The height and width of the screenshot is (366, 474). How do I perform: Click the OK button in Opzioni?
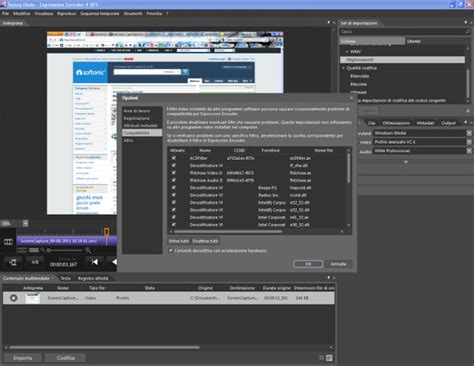click(308, 264)
